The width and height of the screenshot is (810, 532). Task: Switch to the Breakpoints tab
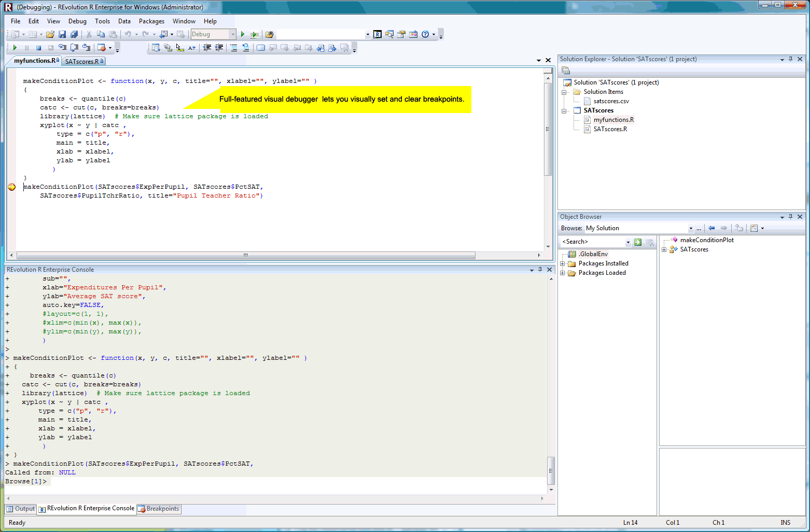tap(159, 509)
